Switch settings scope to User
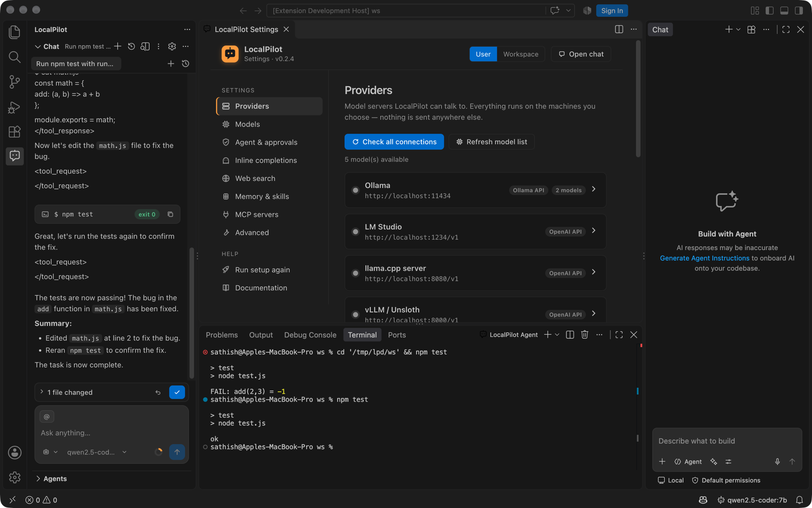This screenshot has width=812, height=508. (x=483, y=54)
